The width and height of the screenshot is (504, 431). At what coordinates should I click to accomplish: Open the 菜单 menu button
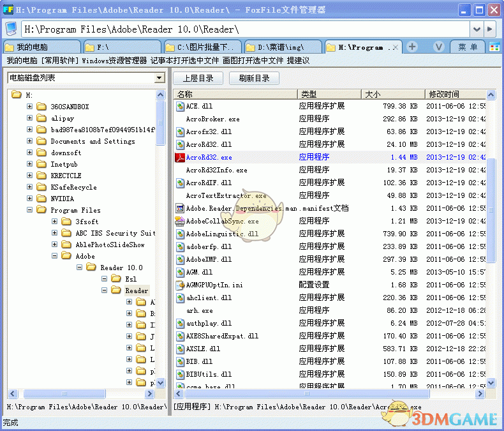[468, 47]
